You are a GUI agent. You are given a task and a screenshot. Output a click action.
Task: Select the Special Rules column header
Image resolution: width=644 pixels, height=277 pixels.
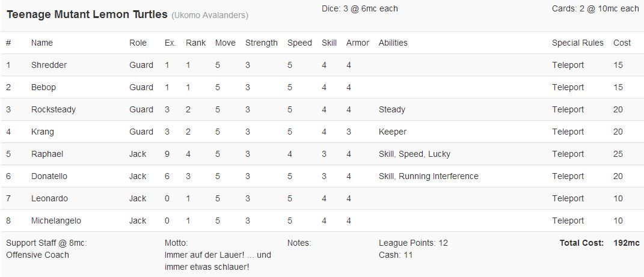click(577, 43)
